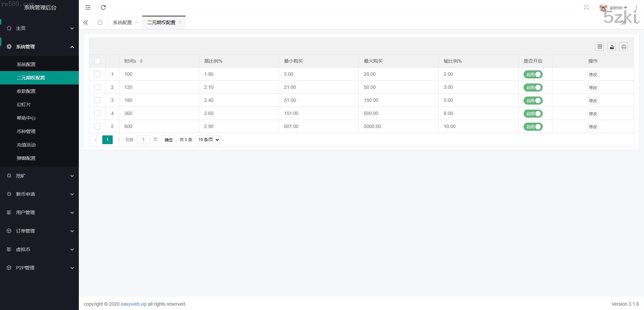Click the page number input field
The image size is (644, 310).
[144, 140]
